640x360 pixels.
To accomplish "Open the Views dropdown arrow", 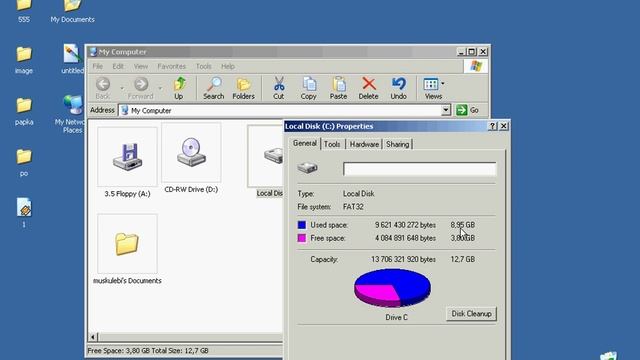I will (x=443, y=84).
